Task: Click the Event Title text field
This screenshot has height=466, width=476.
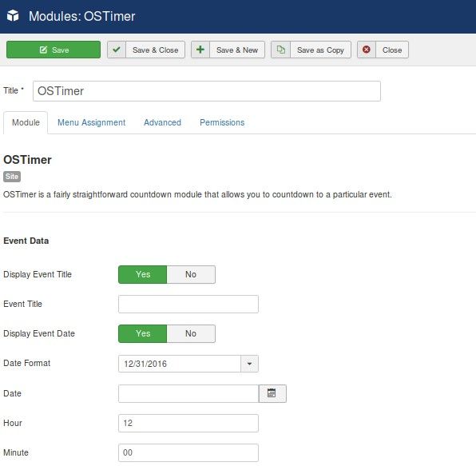Action: [188, 304]
